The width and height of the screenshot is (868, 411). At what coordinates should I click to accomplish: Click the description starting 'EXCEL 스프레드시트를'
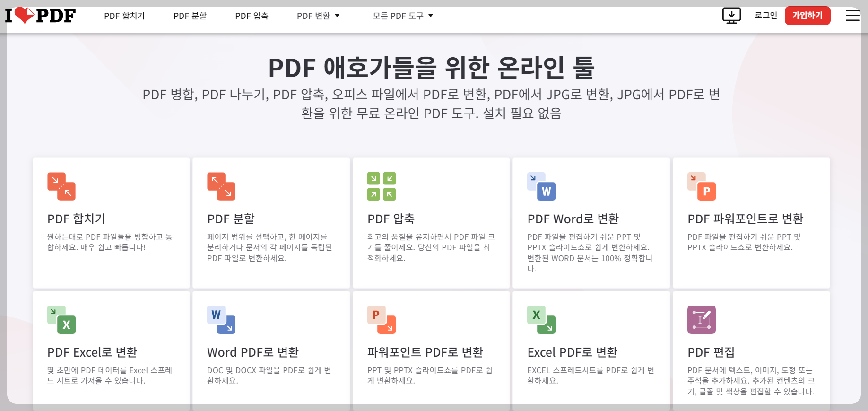point(591,376)
